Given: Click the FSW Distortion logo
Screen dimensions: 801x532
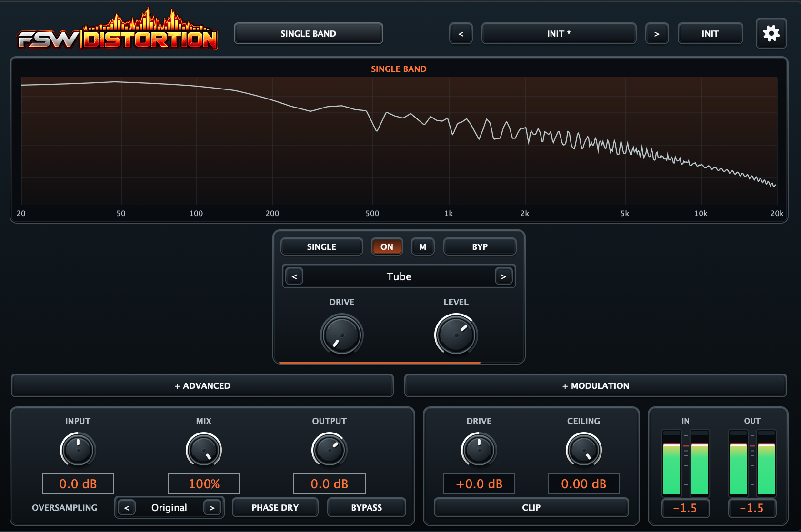Looking at the screenshot, I should click(x=118, y=30).
